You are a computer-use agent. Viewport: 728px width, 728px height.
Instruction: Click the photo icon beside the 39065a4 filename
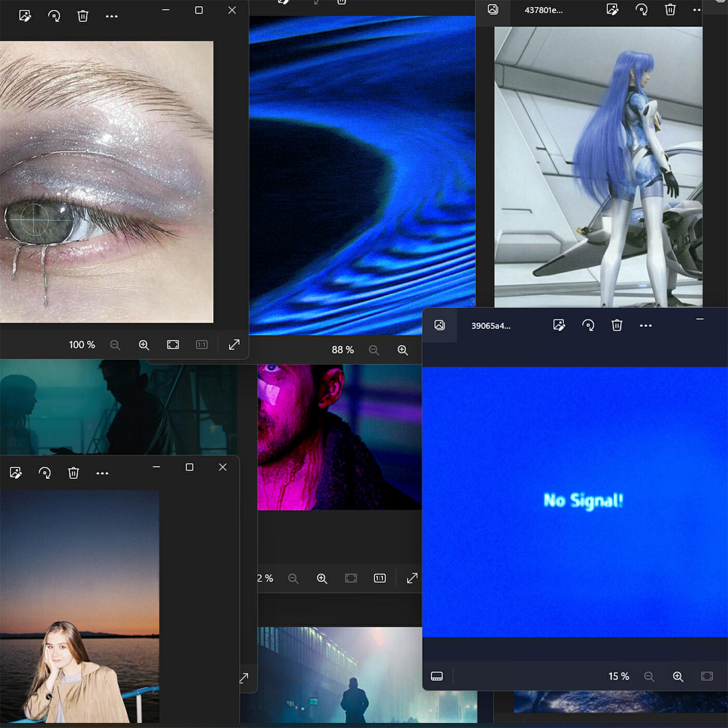440,326
